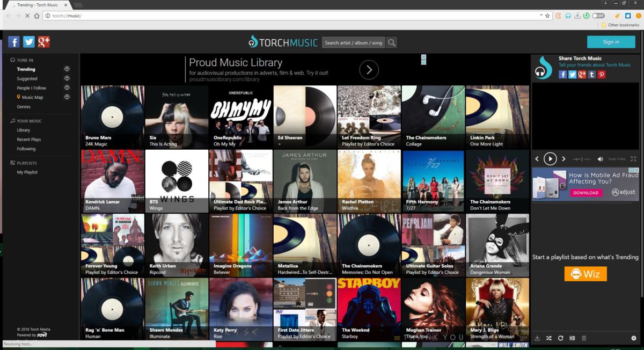Click the radio icon beside People I Follow
This screenshot has height=350, width=644.
pos(67,87)
